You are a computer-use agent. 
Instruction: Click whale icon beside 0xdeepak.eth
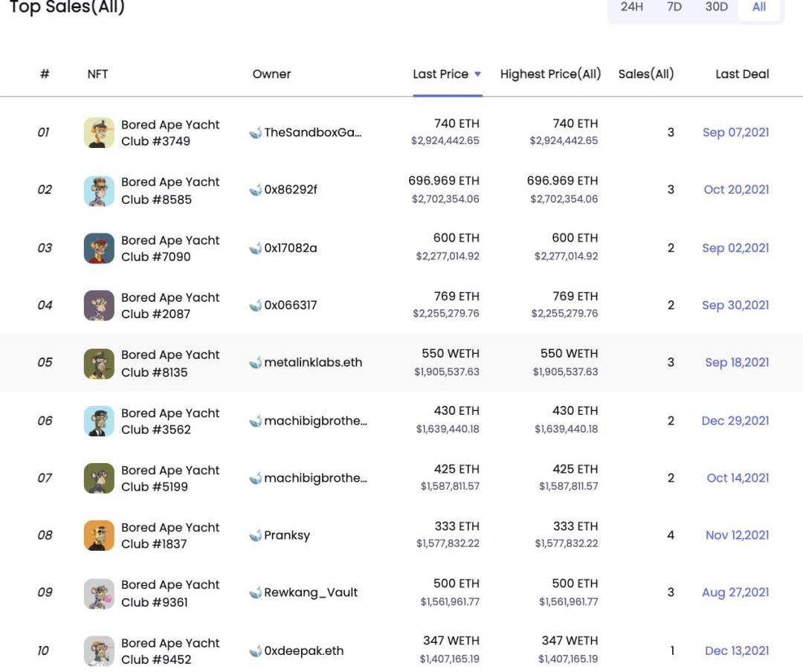(255, 651)
